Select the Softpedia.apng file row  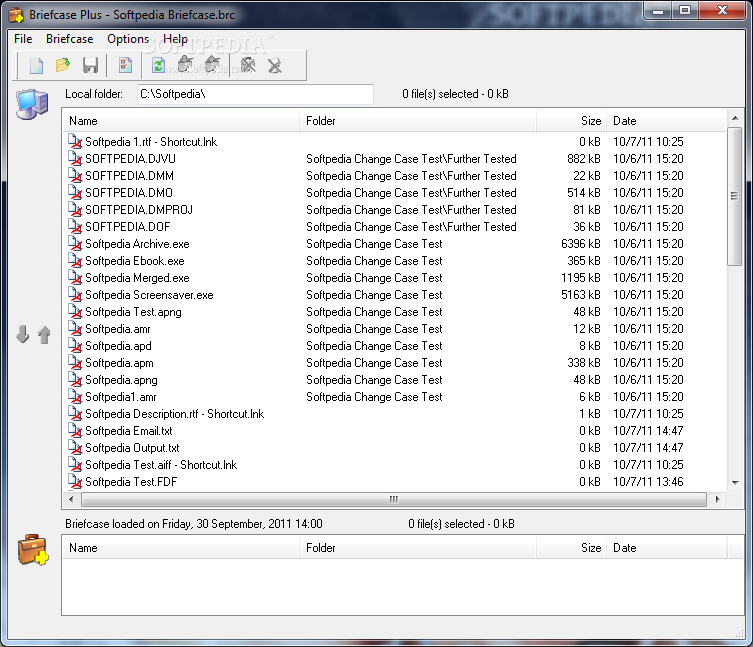tap(394, 380)
